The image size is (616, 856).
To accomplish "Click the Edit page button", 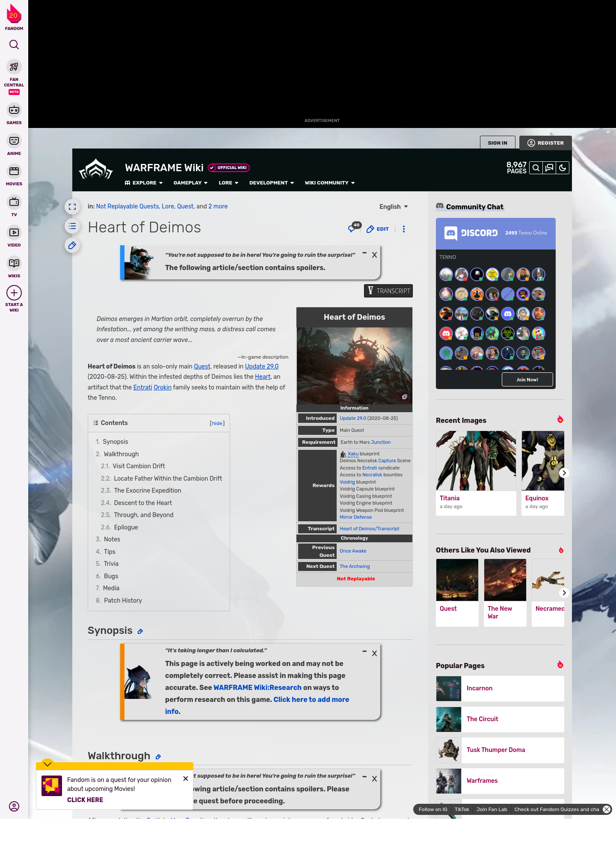I will [378, 229].
